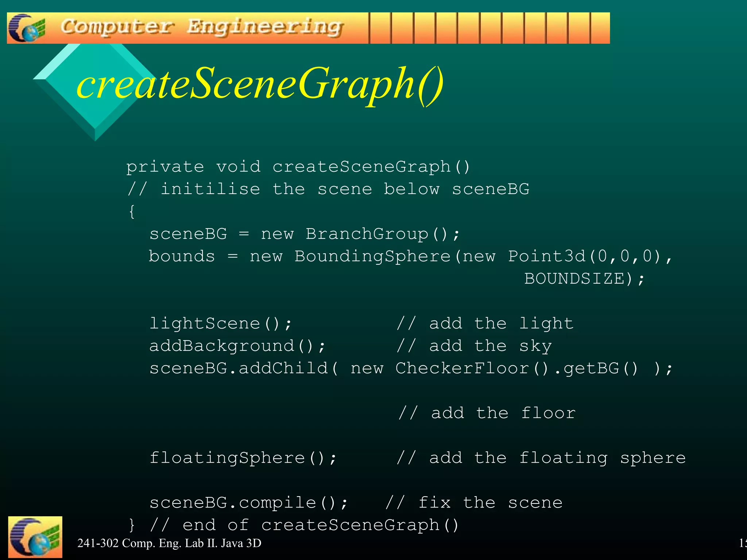Click the Computer Engineering banner text
Screen dimensions: 747x560
tap(202, 28)
